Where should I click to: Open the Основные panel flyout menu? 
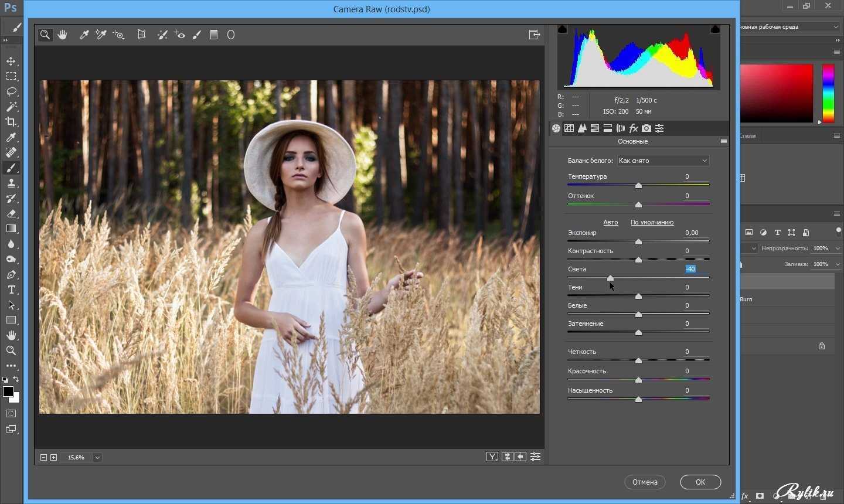click(x=724, y=141)
